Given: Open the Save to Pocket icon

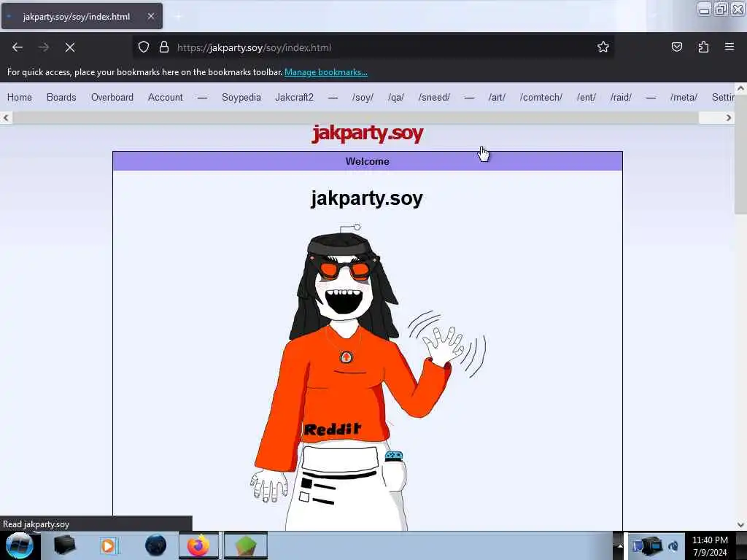Looking at the screenshot, I should click(676, 47).
